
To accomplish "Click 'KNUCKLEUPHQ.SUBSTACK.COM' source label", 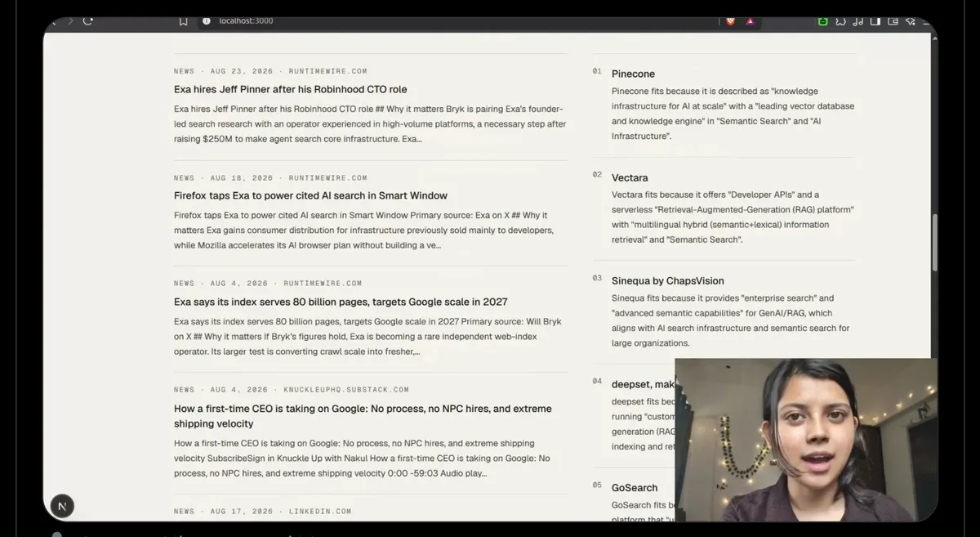I will click(346, 390).
